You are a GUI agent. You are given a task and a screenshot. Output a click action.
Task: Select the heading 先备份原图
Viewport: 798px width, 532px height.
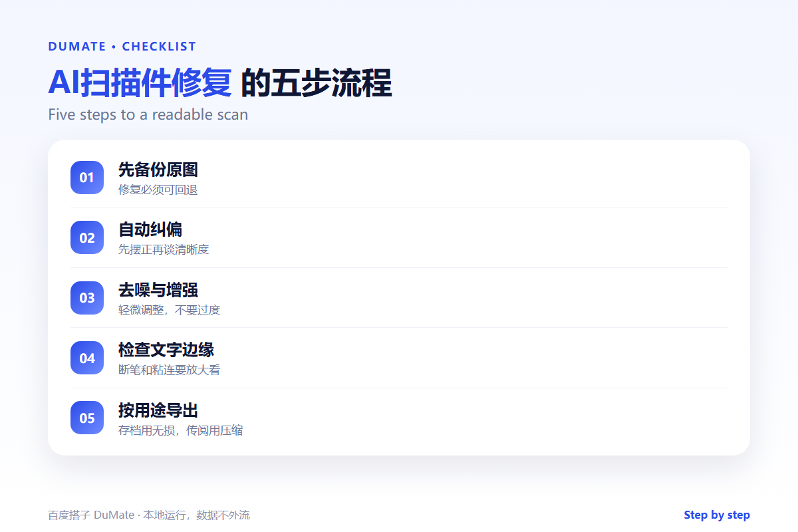tap(158, 170)
